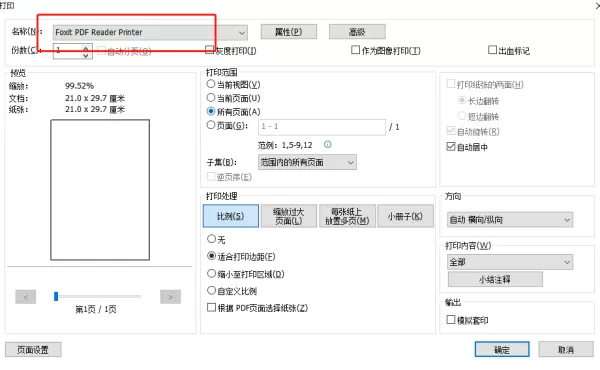
Task: Click the 第1页 / 1页 page indicator
Action: 96,309
